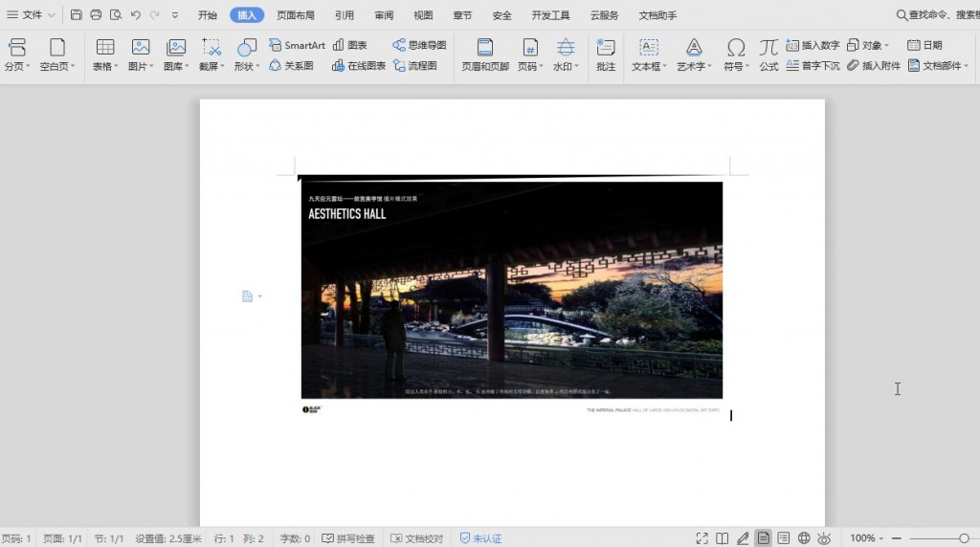Switch to page layout view

(763, 538)
